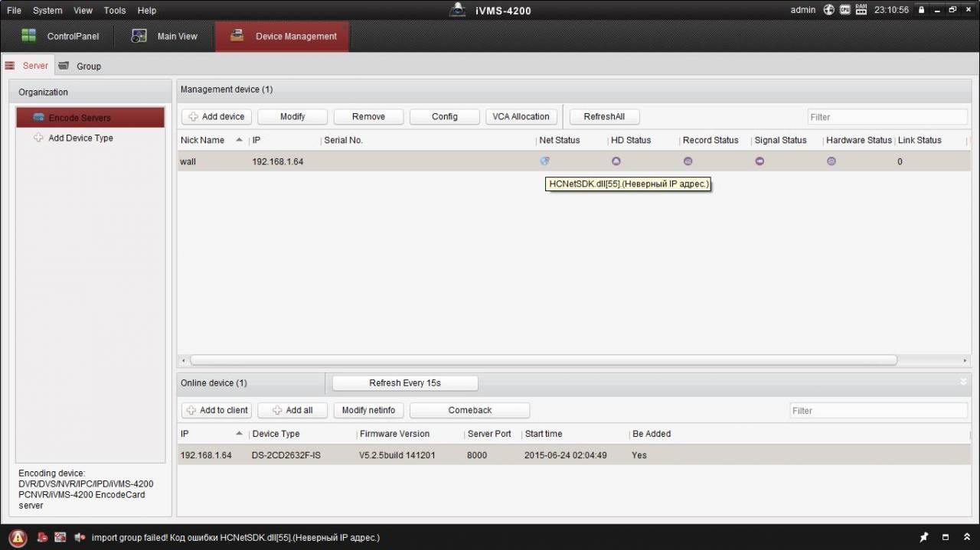Select the wall device row nickname
Viewport: 980px width, 550px height.
pos(188,162)
